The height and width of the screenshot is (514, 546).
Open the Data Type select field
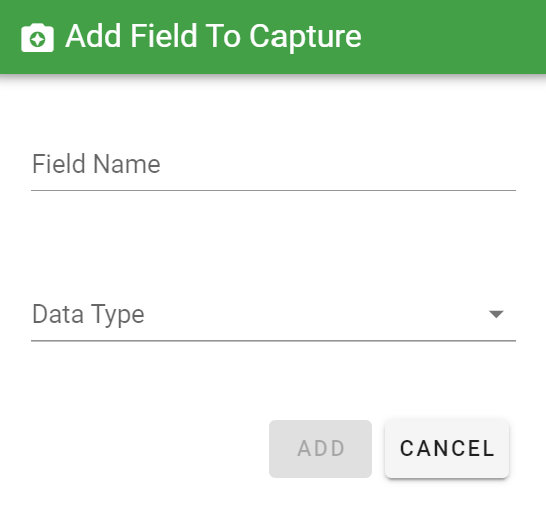[273, 314]
